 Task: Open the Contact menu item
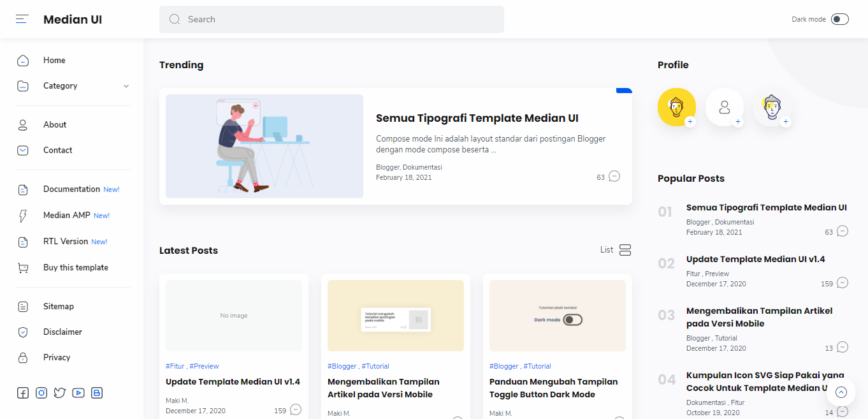(58, 151)
